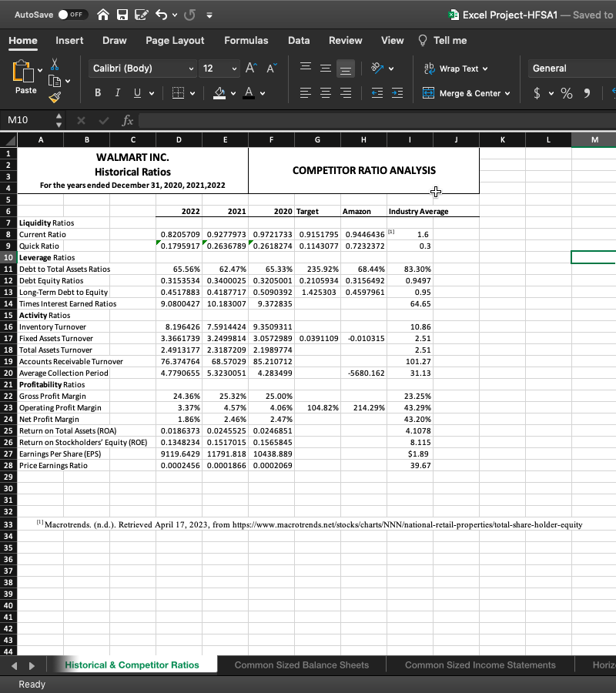Open Common Sized Income Statements tab
This screenshot has width=616, height=693.
click(x=480, y=665)
